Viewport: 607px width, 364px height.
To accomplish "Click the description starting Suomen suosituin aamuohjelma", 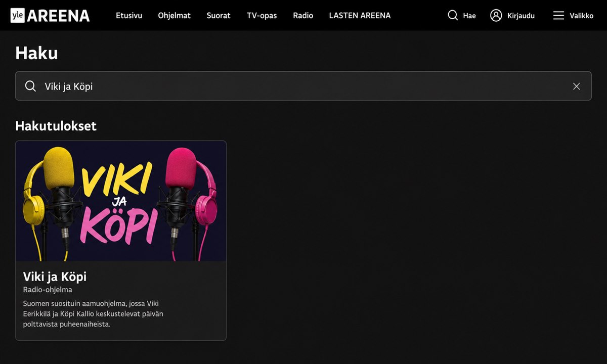I will [x=93, y=313].
